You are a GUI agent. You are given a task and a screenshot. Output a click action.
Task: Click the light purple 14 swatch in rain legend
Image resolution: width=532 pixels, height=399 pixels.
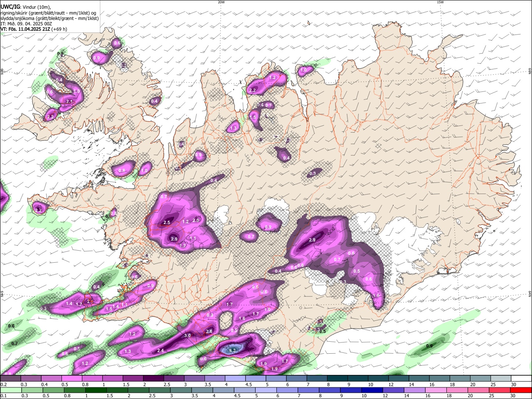pos(414,390)
